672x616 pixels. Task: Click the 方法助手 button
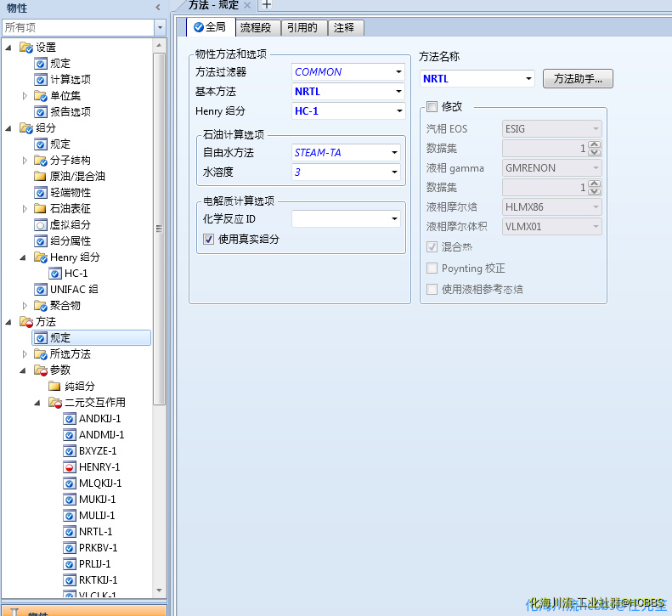click(578, 79)
